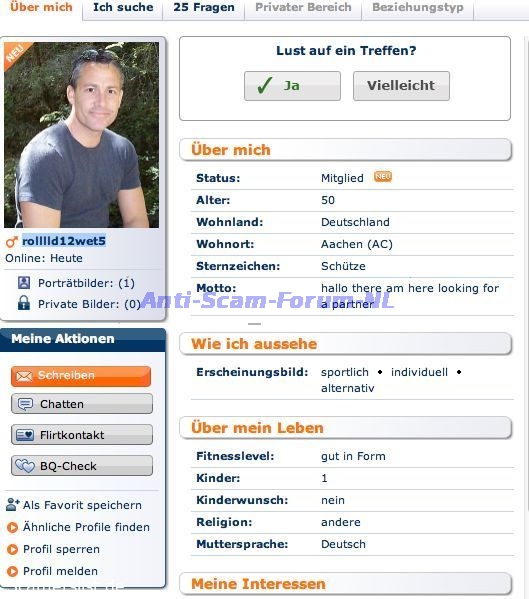This screenshot has width=529, height=599.
Task: Click the padlock icon next to Private Bilder
Action: (x=24, y=303)
